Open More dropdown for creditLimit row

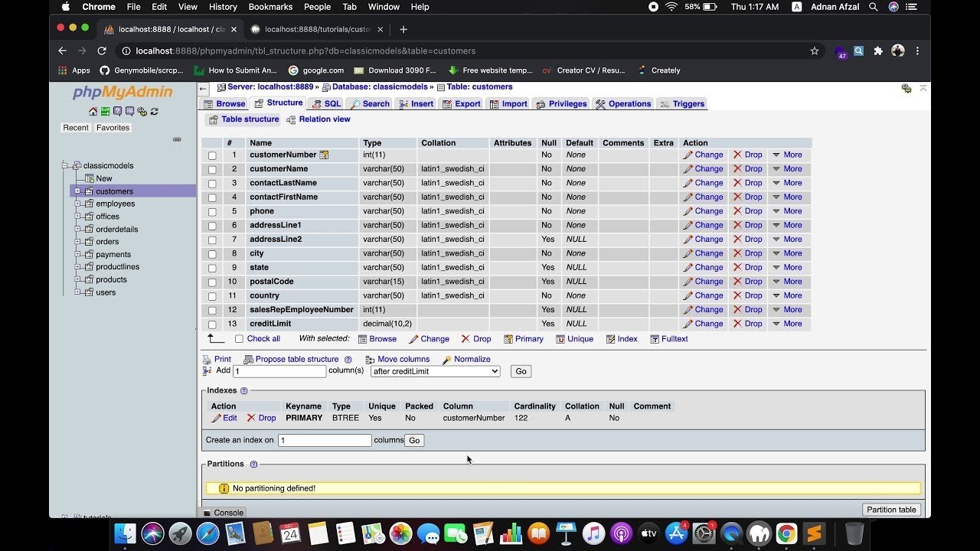point(787,324)
